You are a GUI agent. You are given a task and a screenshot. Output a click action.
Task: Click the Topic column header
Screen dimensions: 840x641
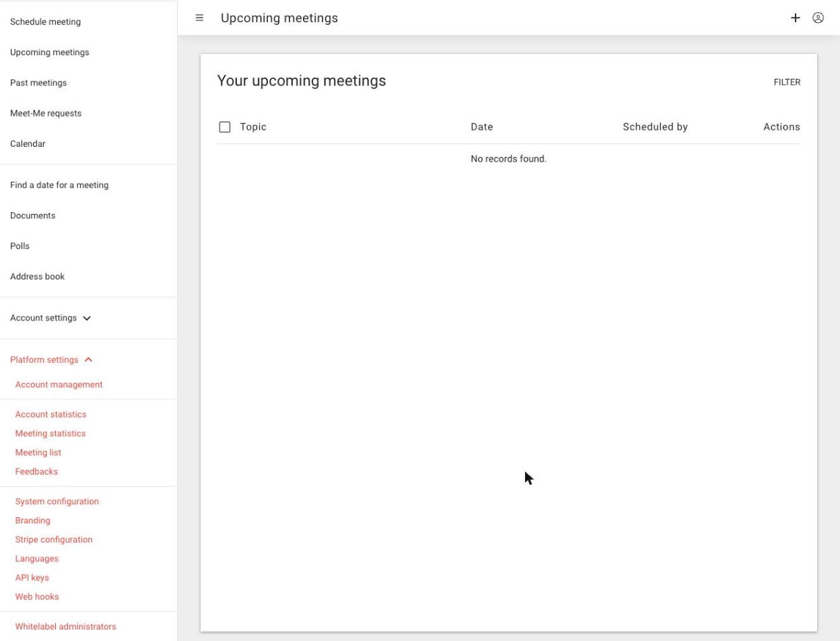click(253, 127)
